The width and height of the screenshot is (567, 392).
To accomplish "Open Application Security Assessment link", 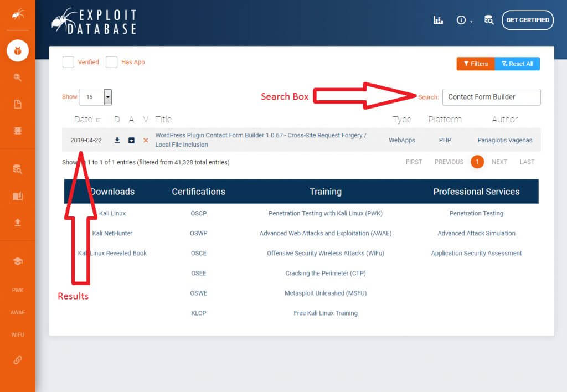I will [476, 253].
